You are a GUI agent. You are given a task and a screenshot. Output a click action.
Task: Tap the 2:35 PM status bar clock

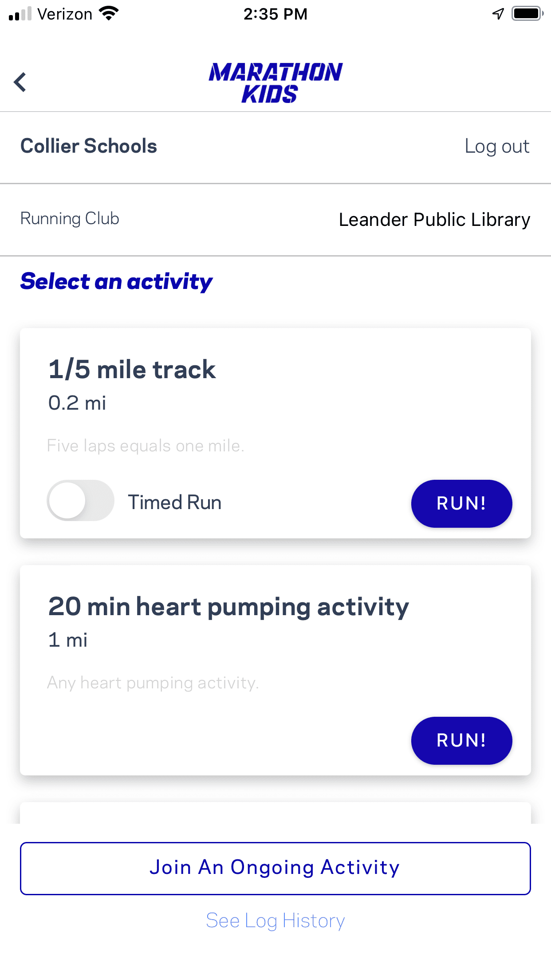tap(275, 14)
